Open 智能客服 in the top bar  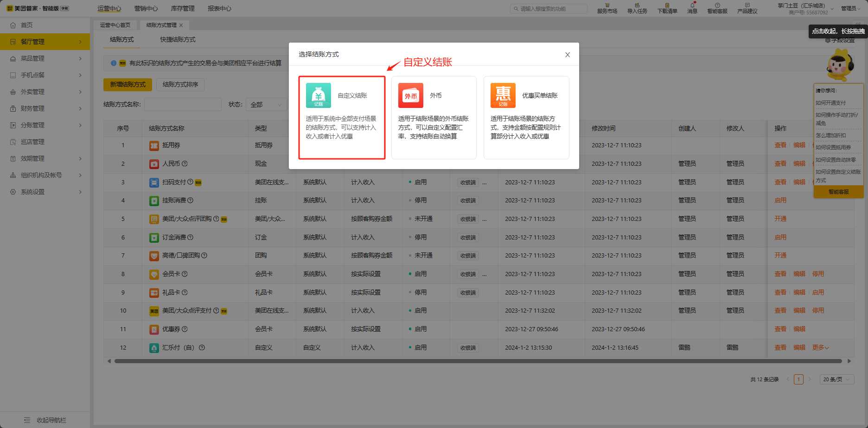point(717,8)
